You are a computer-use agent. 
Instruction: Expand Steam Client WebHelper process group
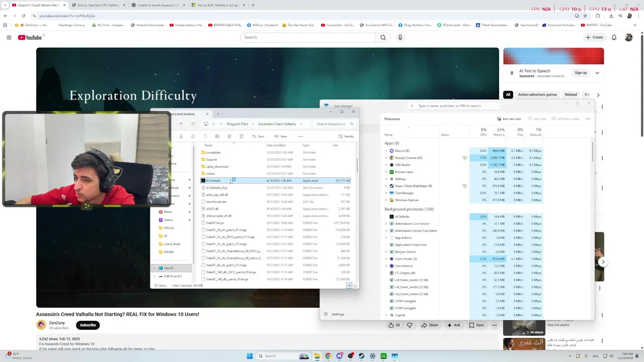tap(386, 186)
